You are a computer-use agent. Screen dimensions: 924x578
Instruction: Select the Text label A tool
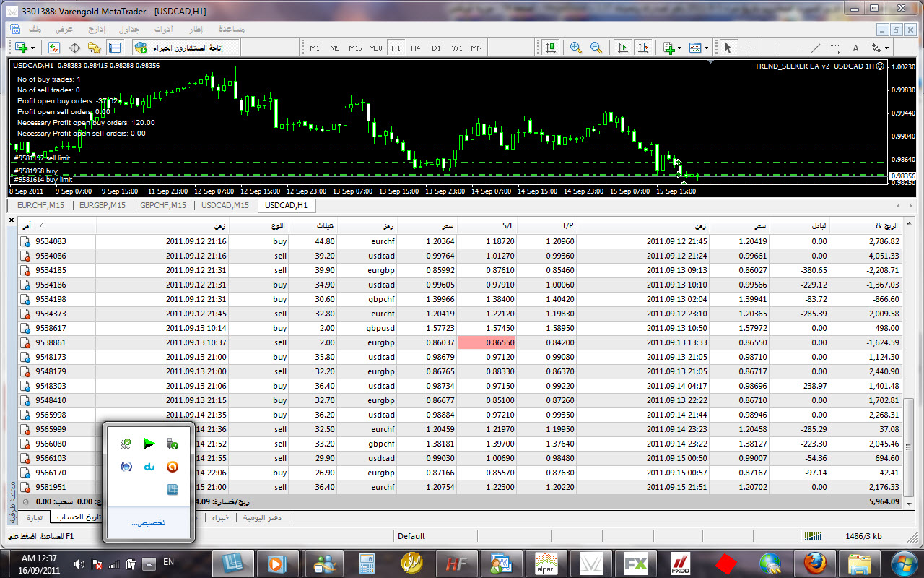click(x=855, y=48)
